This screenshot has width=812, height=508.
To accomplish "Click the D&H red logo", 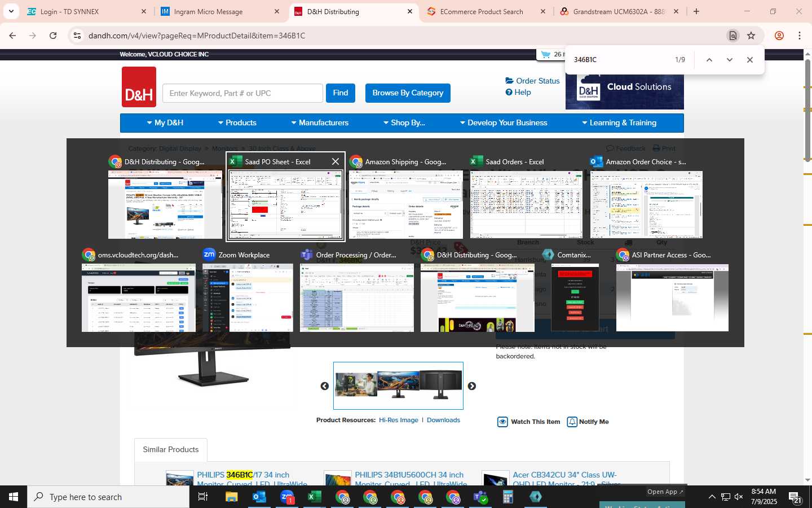I will (139, 87).
